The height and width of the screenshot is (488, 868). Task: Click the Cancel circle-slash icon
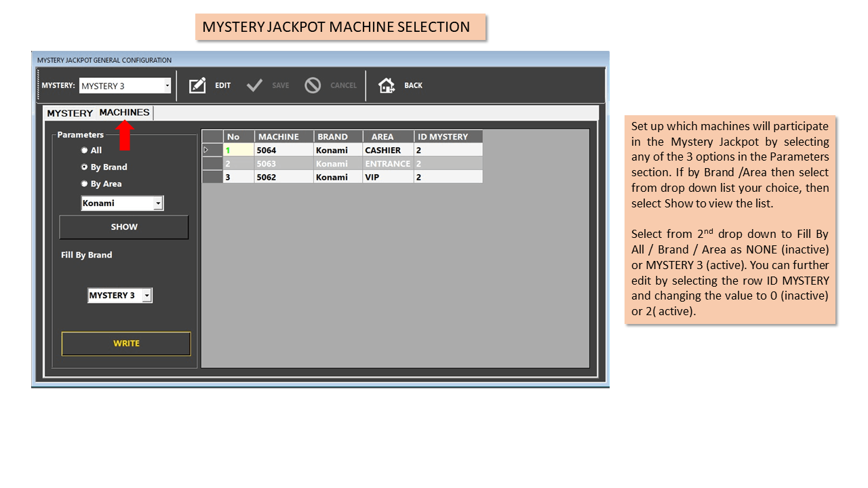[x=313, y=85]
